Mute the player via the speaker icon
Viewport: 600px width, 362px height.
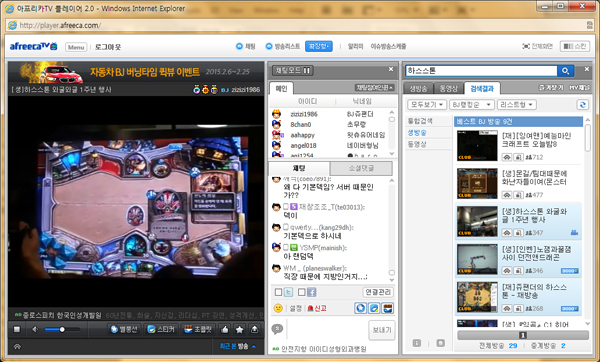click(x=35, y=329)
